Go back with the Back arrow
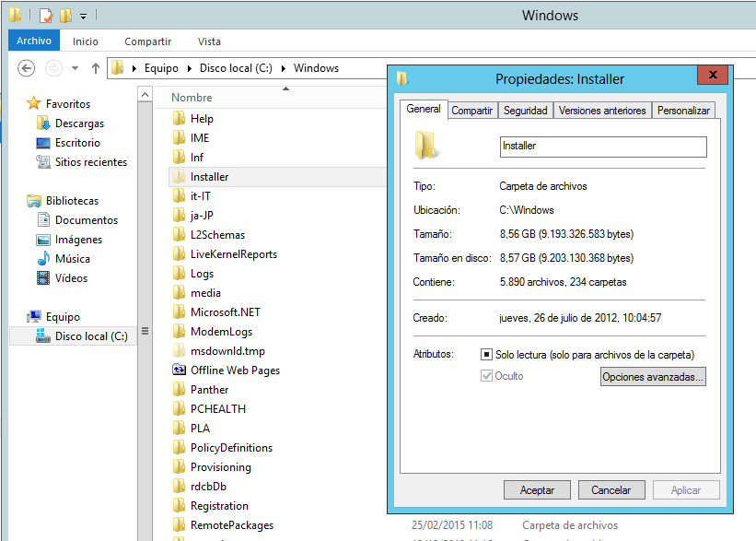 pos(27,68)
